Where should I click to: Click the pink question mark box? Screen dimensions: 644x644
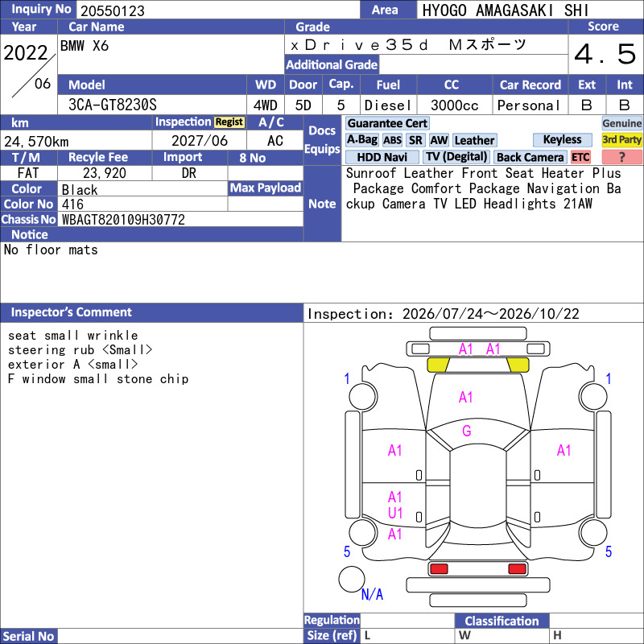(621, 157)
